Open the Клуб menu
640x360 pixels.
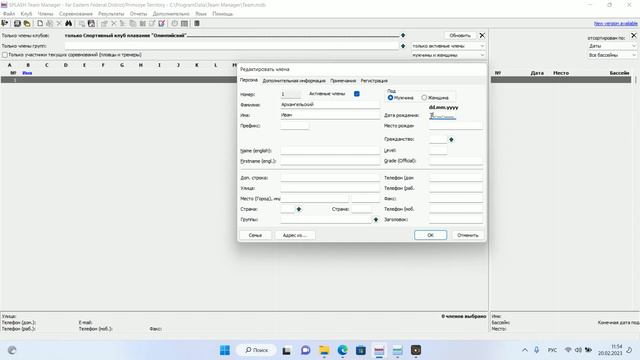point(26,14)
